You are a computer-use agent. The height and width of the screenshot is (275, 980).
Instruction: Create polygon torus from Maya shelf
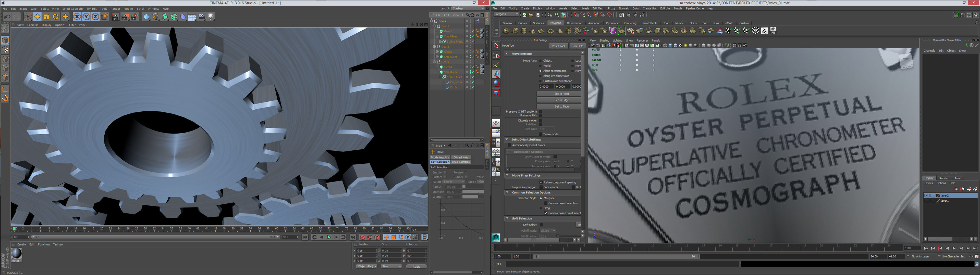click(x=551, y=31)
